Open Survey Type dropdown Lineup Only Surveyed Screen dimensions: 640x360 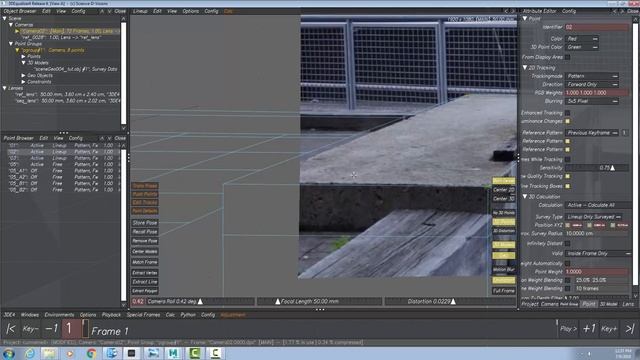click(x=594, y=217)
